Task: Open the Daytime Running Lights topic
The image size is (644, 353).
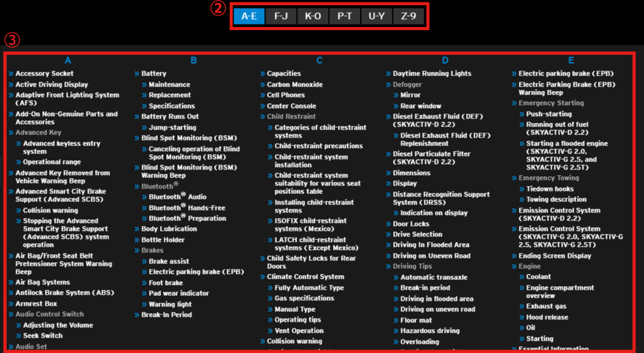Action: click(x=432, y=74)
